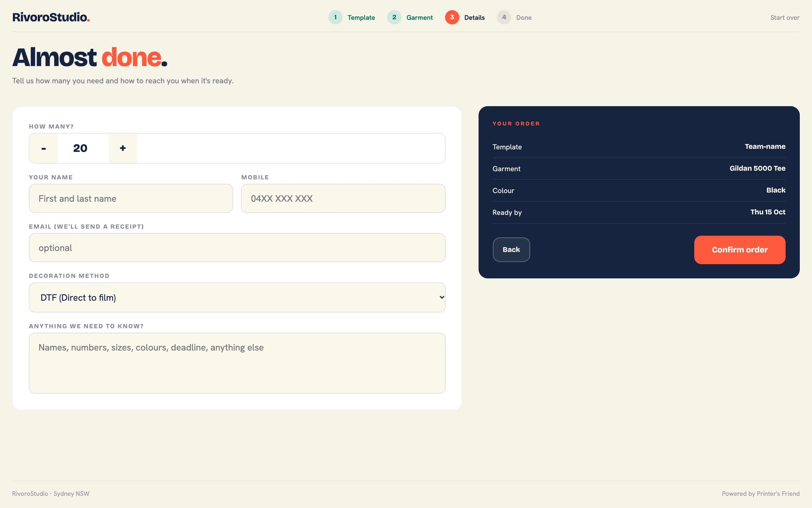
Task: Click the Start over link
Action: (785, 18)
